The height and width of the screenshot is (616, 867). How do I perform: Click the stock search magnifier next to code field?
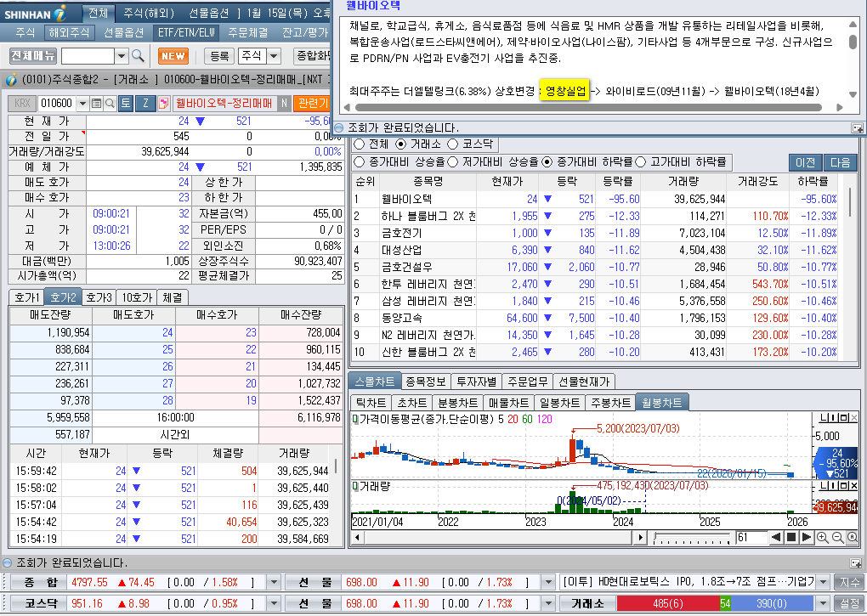click(110, 104)
